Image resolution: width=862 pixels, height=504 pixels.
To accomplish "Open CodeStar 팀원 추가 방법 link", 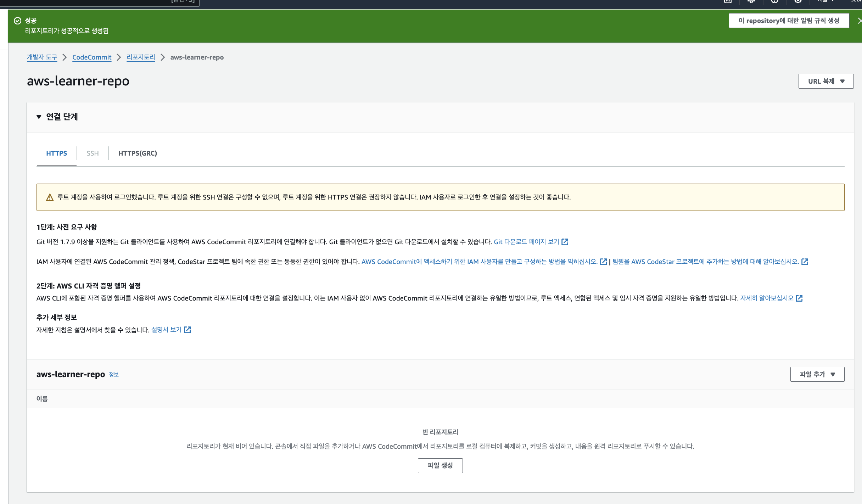I will coord(705,262).
